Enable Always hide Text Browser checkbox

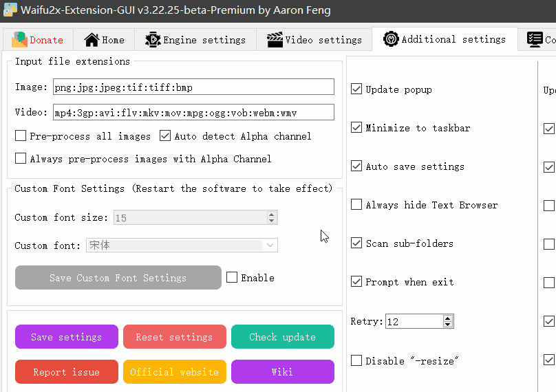[x=356, y=204]
